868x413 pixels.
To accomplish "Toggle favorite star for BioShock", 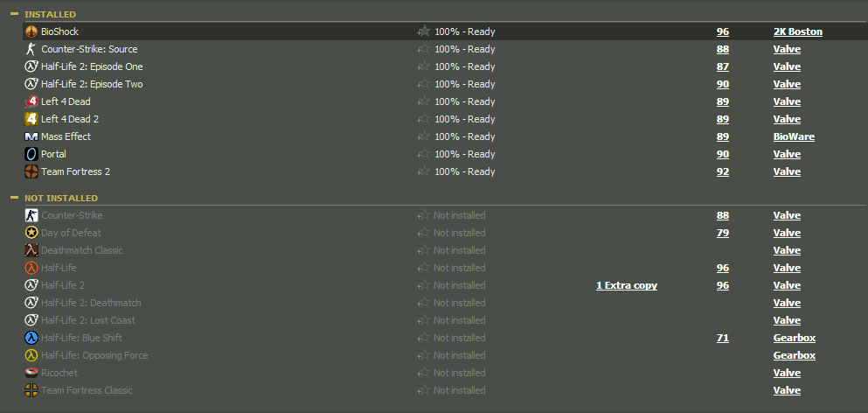I will (424, 31).
